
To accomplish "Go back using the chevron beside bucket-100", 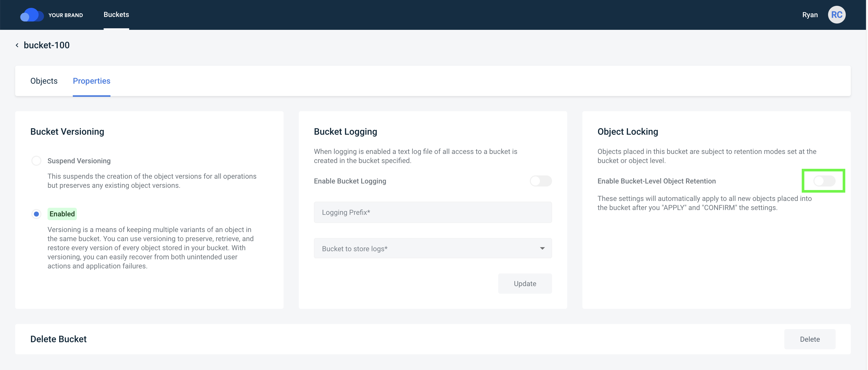I will coord(17,45).
